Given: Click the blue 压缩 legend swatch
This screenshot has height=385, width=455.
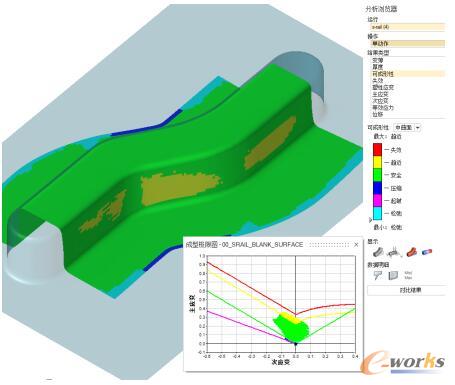Looking at the screenshot, I should [x=377, y=188].
